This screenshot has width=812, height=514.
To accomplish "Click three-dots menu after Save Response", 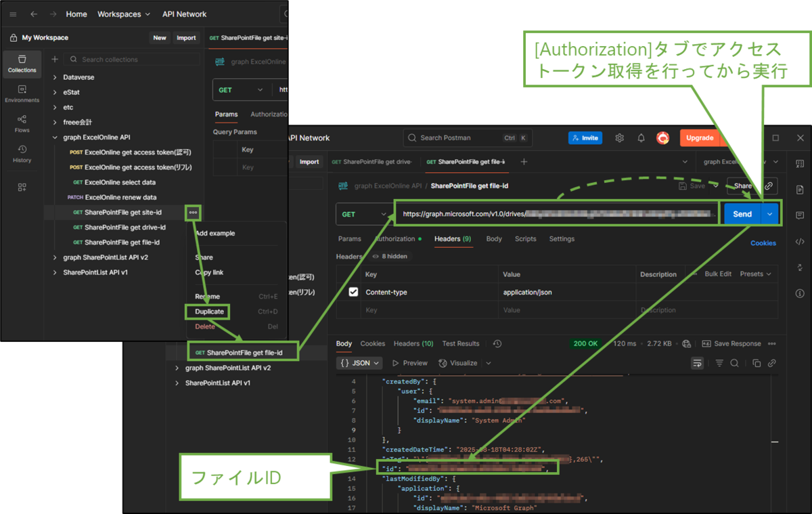I will pyautogui.click(x=772, y=344).
